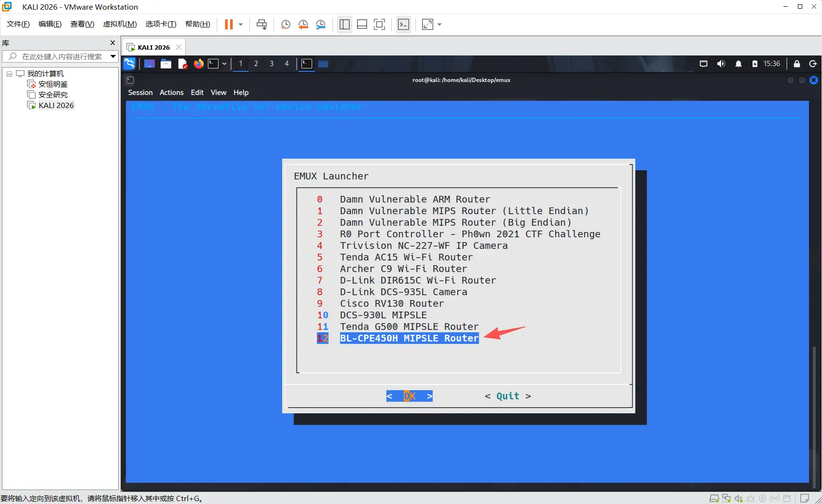The width and height of the screenshot is (822, 504).
Task: Switch to workspace 1
Action: pos(241,64)
